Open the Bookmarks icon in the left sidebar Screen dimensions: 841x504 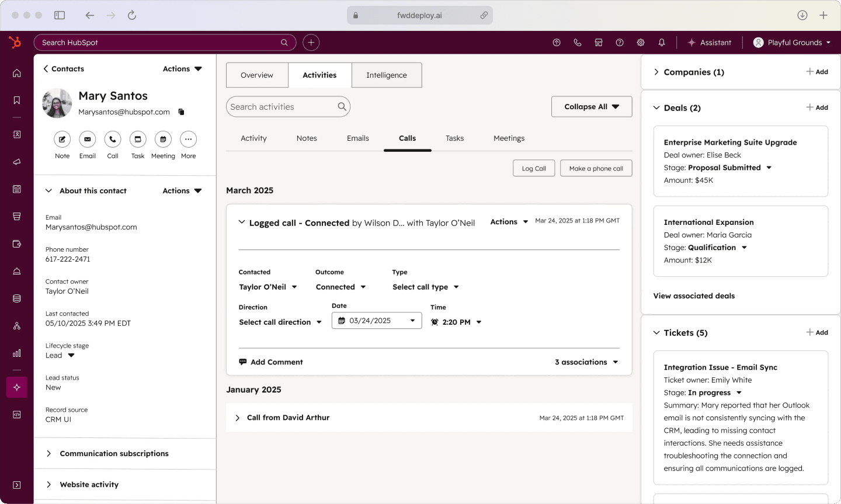[x=17, y=100]
